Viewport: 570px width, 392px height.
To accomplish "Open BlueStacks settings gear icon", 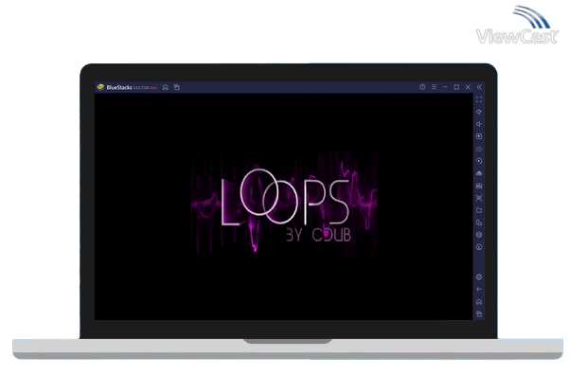I will click(x=479, y=277).
